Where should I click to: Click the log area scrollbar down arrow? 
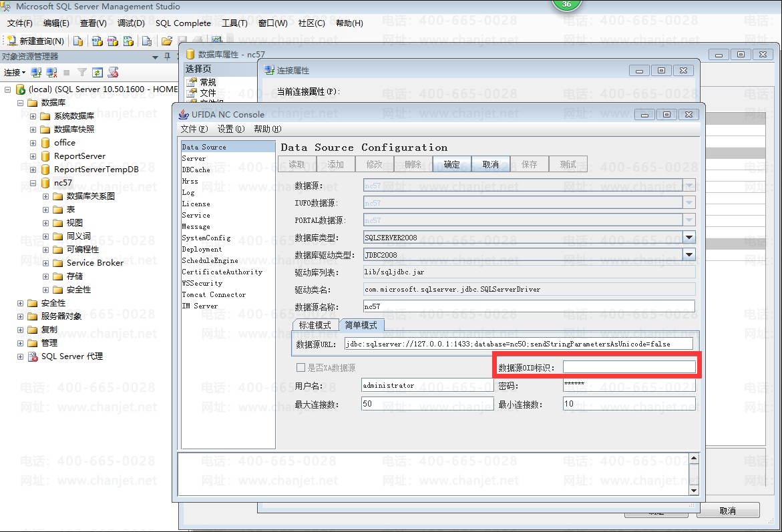pyautogui.click(x=694, y=491)
